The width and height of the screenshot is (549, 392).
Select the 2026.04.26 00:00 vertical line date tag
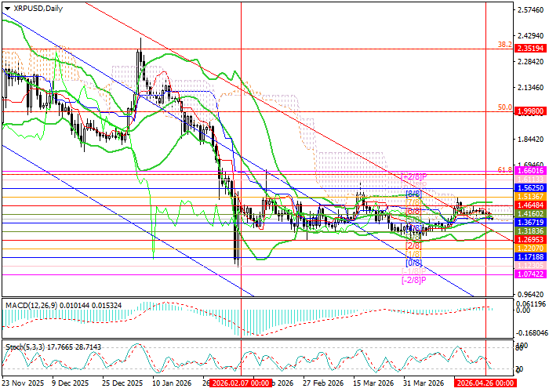[x=485, y=383]
